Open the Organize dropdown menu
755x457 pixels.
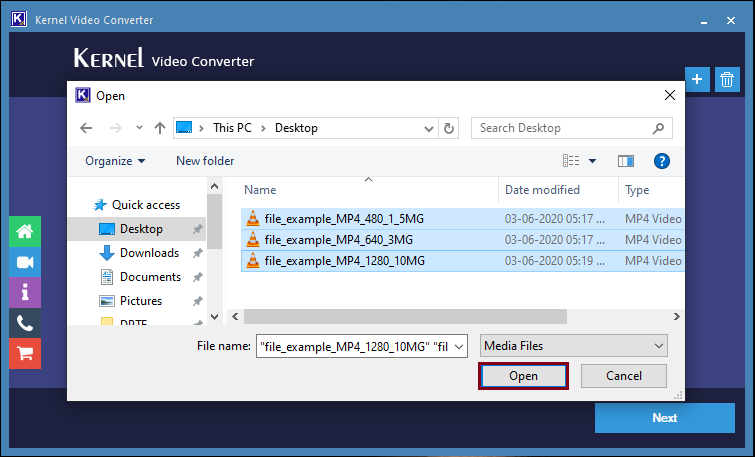115,161
